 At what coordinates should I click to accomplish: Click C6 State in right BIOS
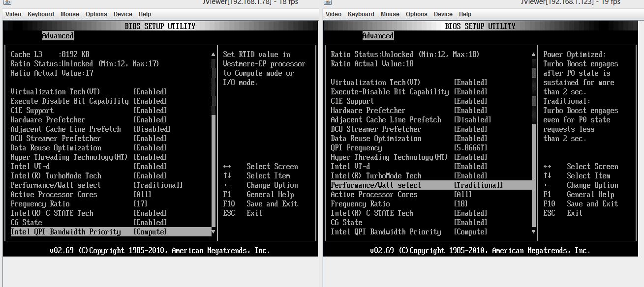click(346, 223)
